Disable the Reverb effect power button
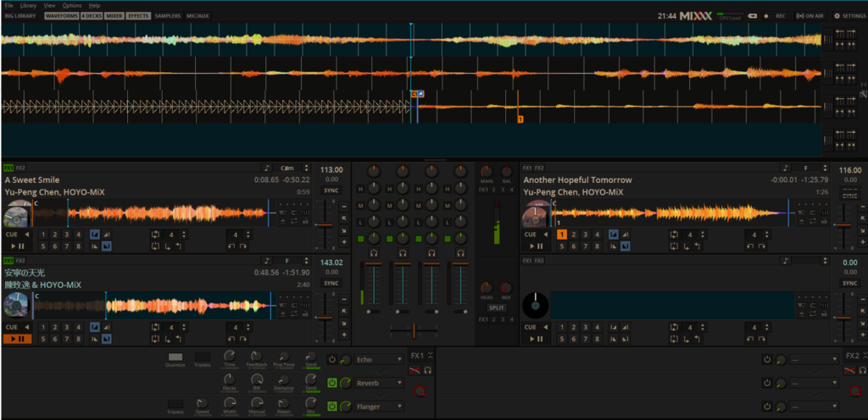This screenshot has width=868, height=420. coord(331,383)
